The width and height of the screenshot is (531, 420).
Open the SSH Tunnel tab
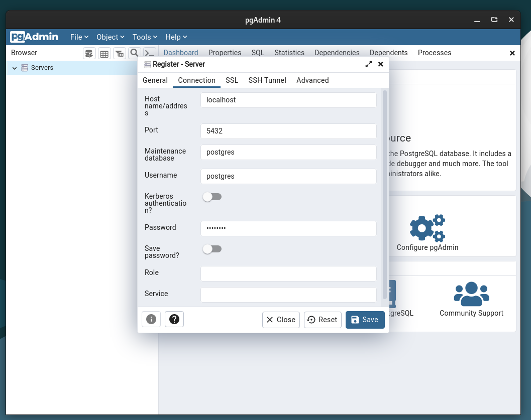(267, 80)
